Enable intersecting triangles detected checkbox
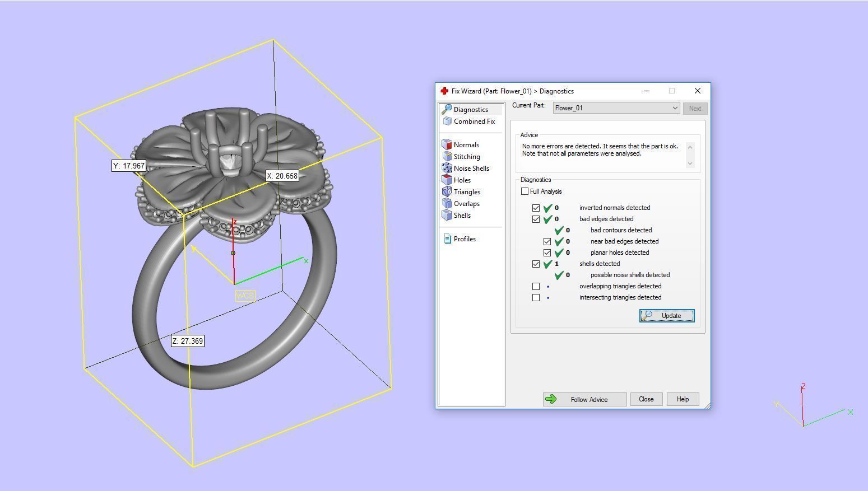This screenshot has height=491, width=868. 536,297
